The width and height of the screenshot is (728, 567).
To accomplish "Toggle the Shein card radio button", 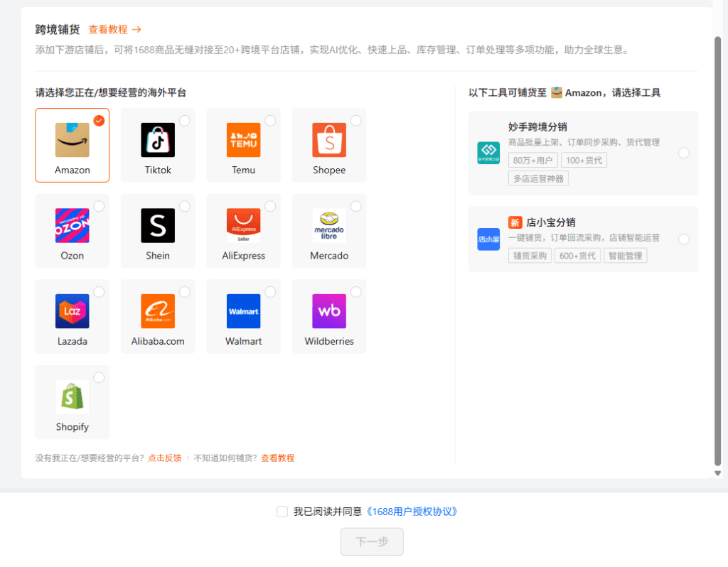I will pos(185,206).
